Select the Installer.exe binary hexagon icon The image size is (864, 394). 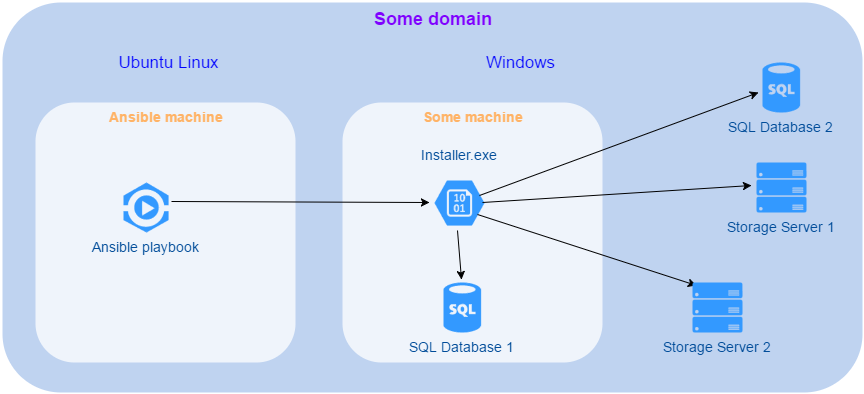tap(459, 202)
